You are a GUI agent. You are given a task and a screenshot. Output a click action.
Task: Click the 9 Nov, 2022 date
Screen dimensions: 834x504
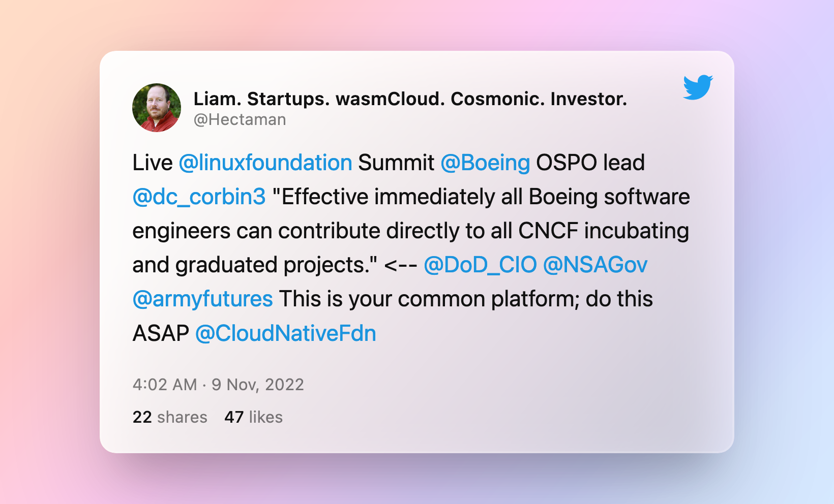pyautogui.click(x=258, y=385)
